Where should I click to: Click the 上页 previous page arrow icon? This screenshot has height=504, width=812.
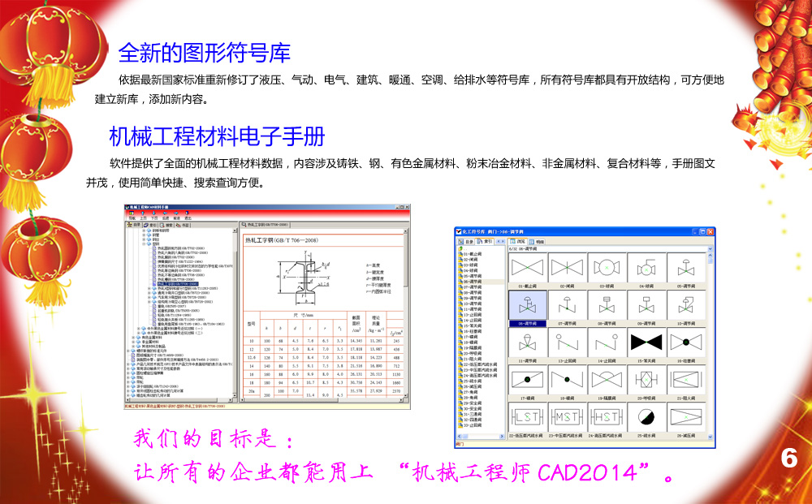point(142,216)
